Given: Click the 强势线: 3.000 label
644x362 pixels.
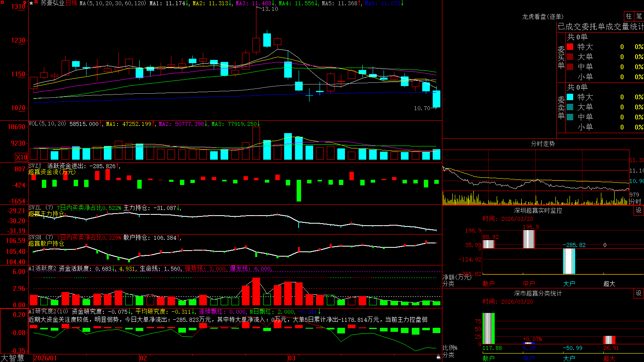Looking at the screenshot, I should [x=205, y=268].
